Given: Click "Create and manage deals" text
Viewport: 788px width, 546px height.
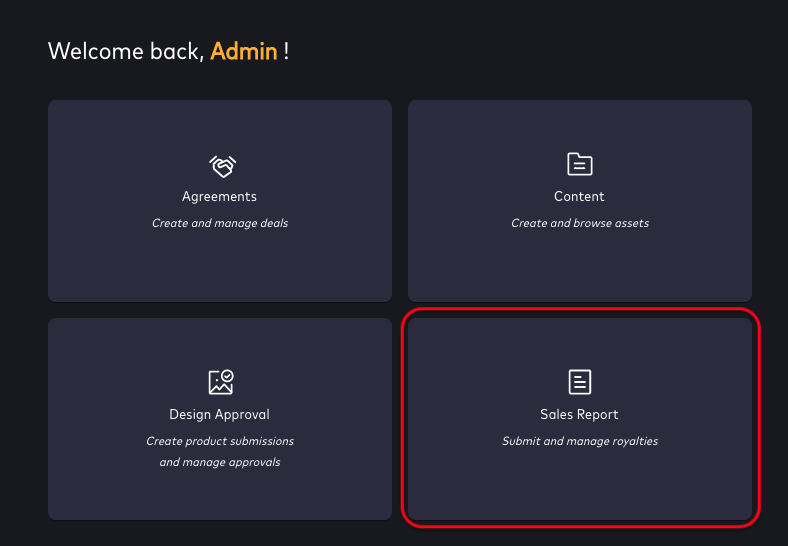Looking at the screenshot, I should point(220,223).
